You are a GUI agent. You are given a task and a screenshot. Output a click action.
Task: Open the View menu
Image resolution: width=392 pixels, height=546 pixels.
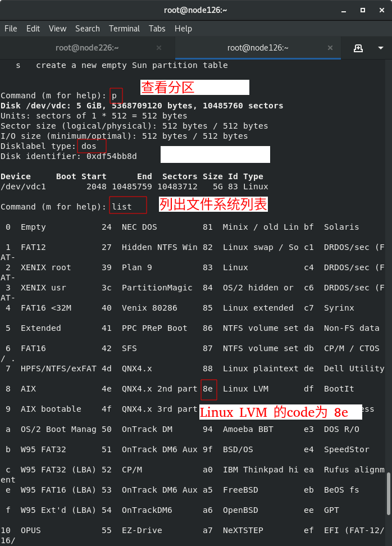pyautogui.click(x=57, y=29)
